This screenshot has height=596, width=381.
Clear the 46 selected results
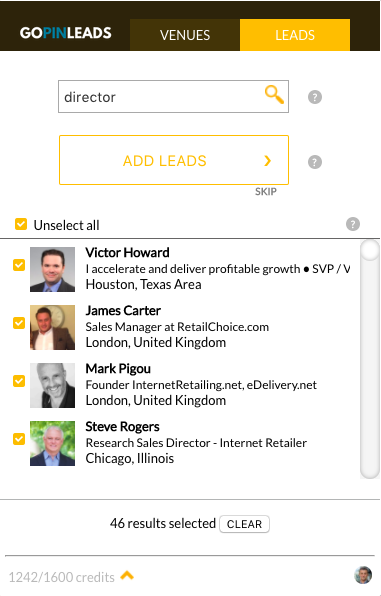click(244, 524)
